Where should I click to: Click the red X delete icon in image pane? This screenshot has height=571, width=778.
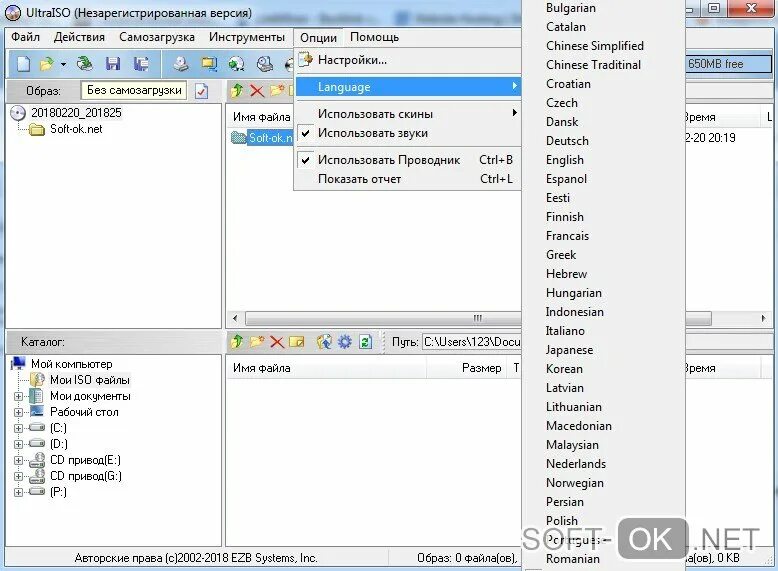[x=257, y=91]
